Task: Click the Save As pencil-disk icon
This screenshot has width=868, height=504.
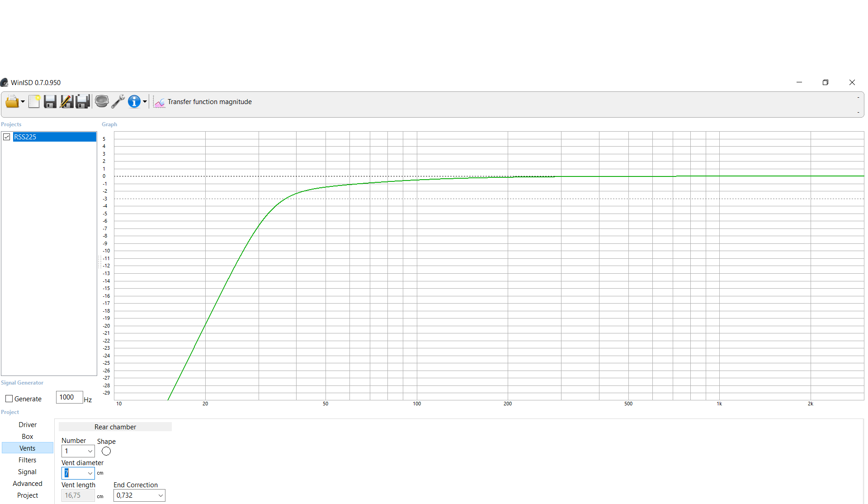Action: click(x=66, y=102)
